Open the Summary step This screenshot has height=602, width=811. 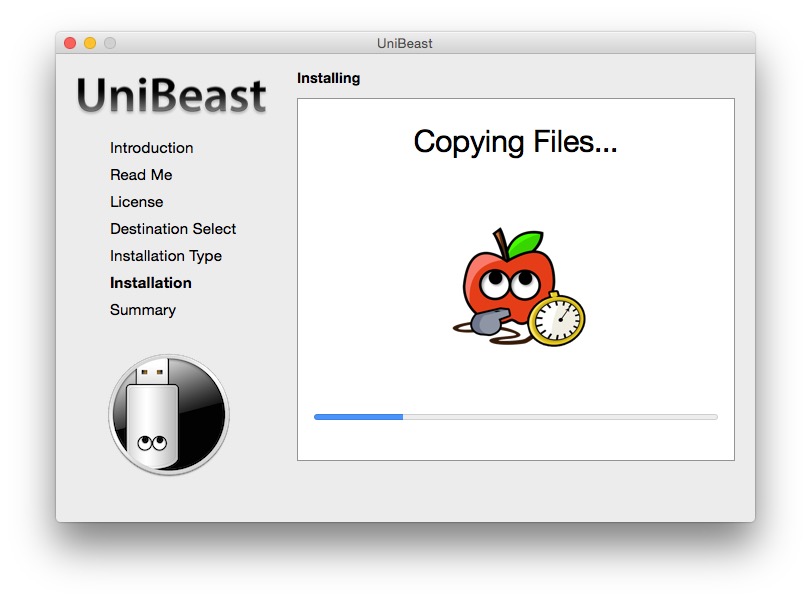(x=143, y=310)
